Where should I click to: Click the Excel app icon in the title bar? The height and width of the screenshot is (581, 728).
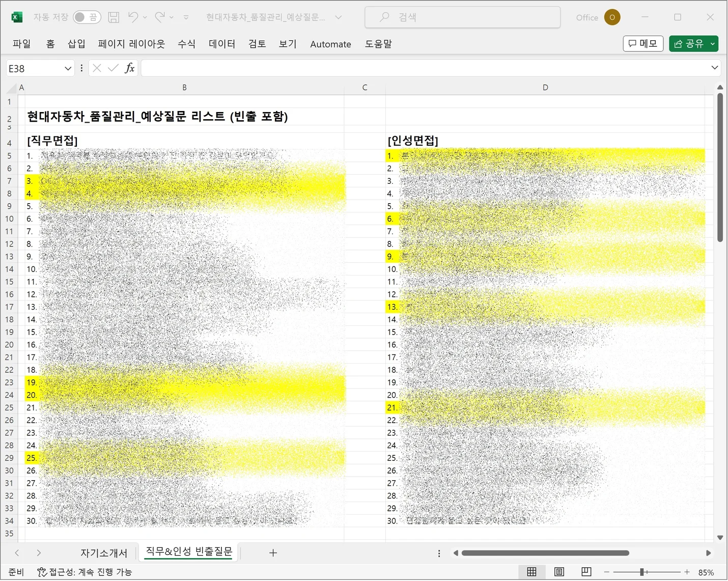(x=17, y=17)
